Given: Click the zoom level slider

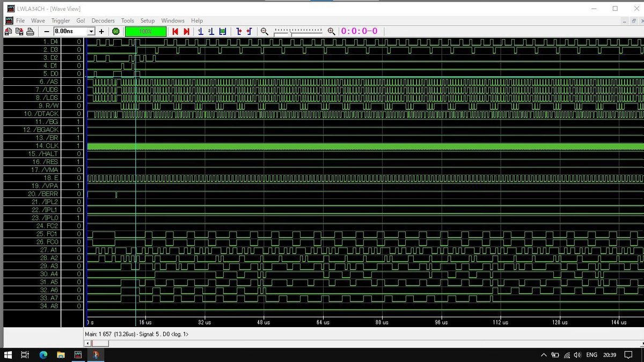Looking at the screenshot, I should (298, 32).
